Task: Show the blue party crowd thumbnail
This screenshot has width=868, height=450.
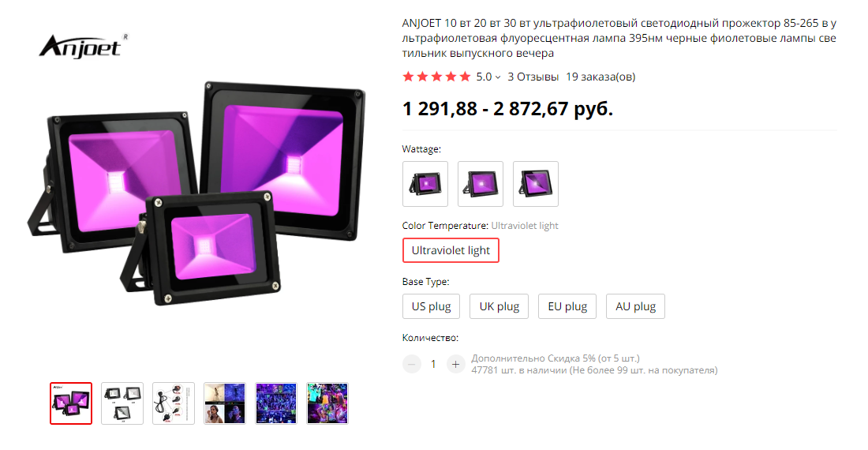Action: pos(276,403)
